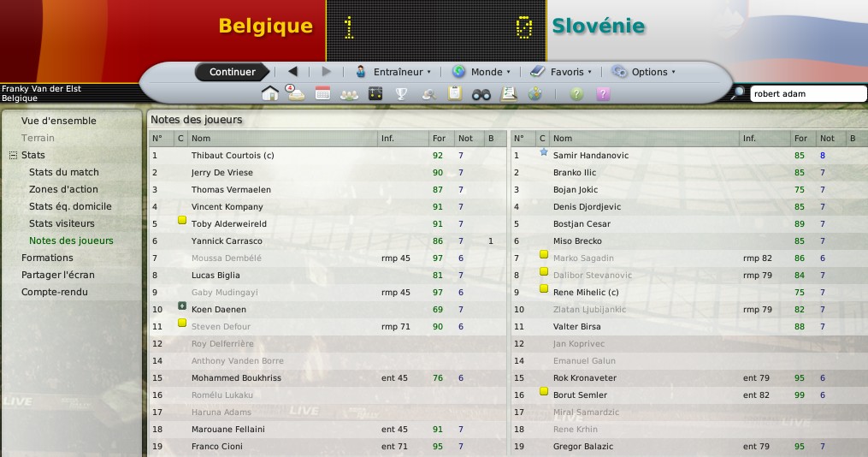Open Thibaut Courtois player profile
868x457 pixels.
pos(233,156)
